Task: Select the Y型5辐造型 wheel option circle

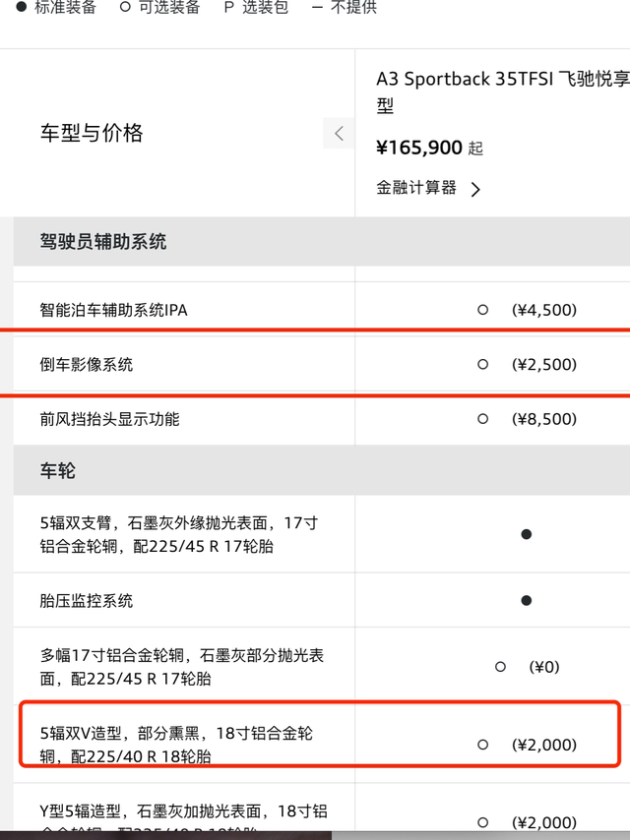Action: 482,822
